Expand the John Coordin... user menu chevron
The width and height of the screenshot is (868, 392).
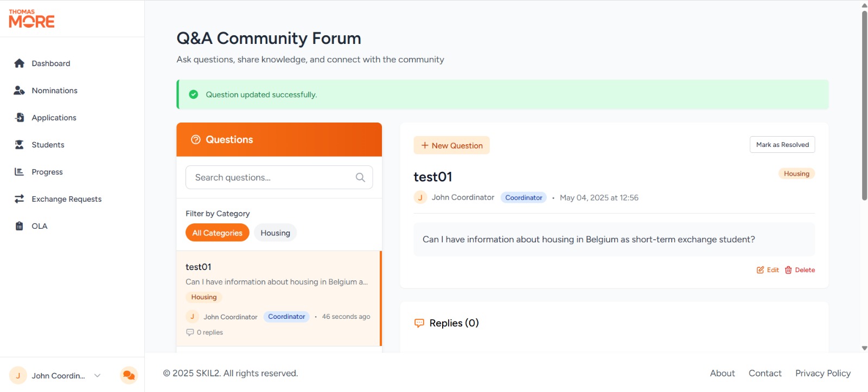click(98, 375)
